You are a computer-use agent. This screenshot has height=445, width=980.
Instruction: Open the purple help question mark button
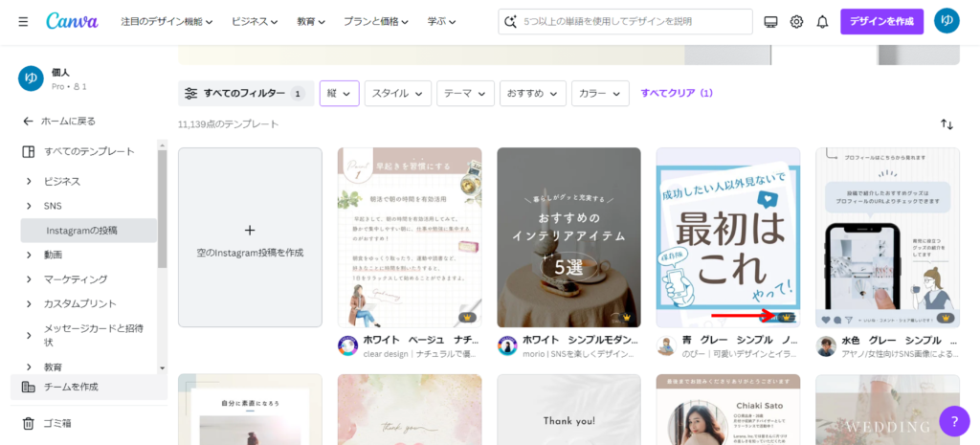coord(953,420)
